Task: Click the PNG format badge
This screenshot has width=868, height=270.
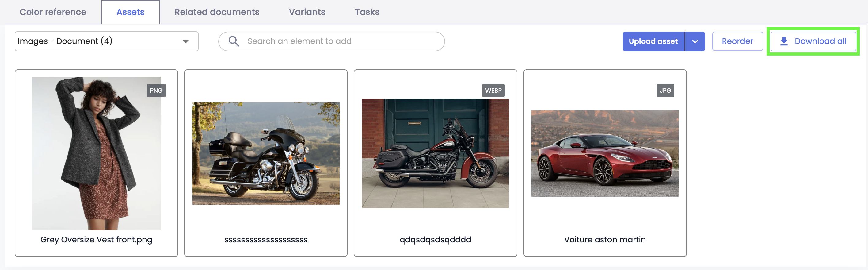Action: click(x=156, y=91)
